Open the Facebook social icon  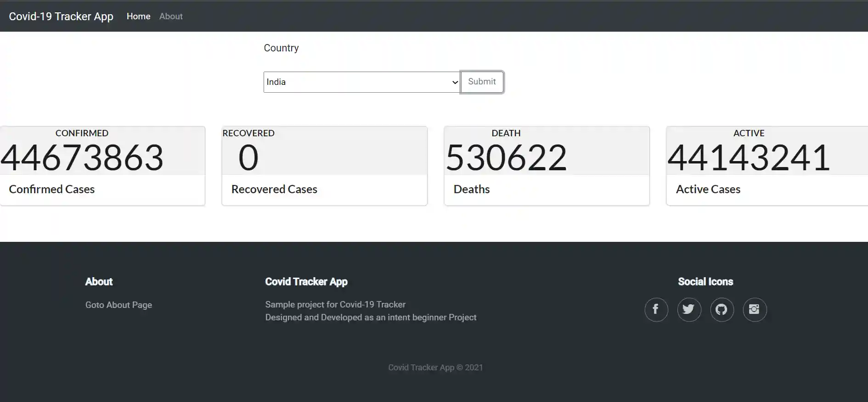[x=656, y=310]
